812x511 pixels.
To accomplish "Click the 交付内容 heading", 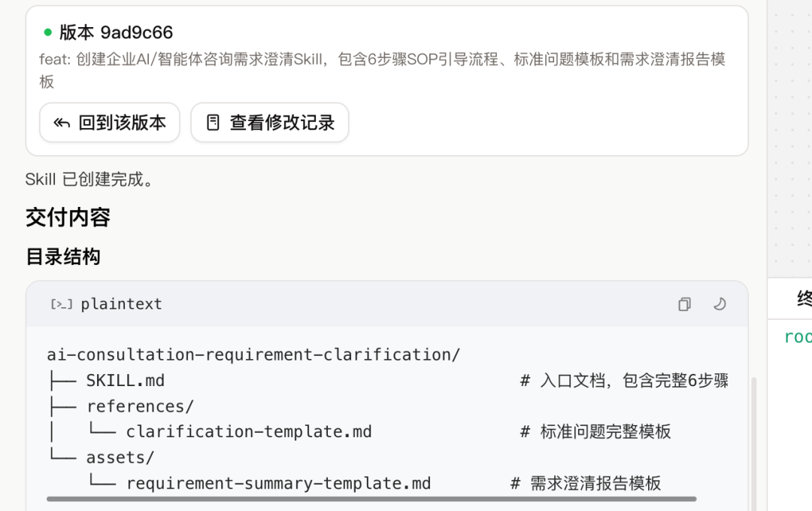I will (x=68, y=217).
